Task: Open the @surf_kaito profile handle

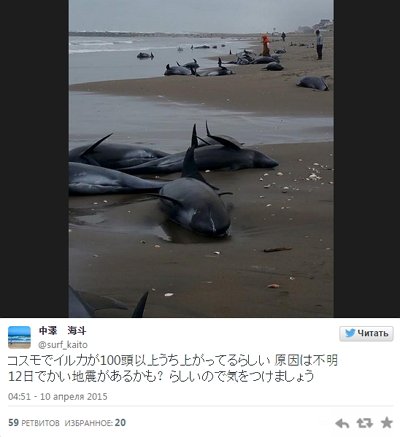Action: pos(63,345)
